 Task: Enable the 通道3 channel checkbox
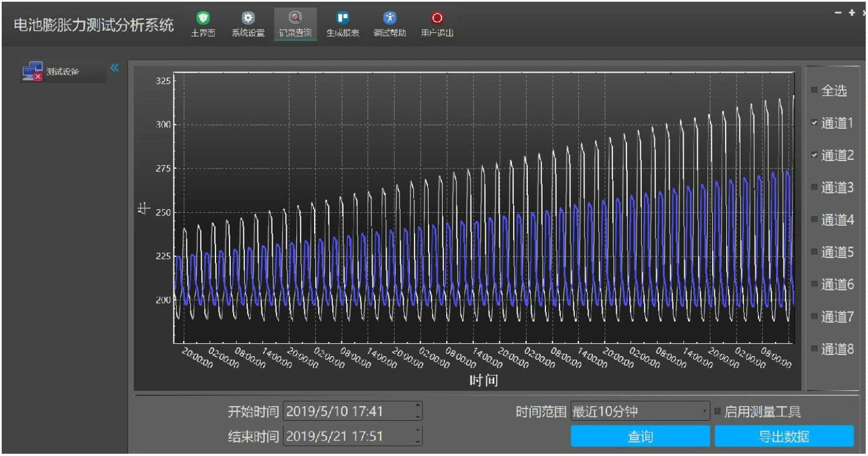(x=815, y=187)
